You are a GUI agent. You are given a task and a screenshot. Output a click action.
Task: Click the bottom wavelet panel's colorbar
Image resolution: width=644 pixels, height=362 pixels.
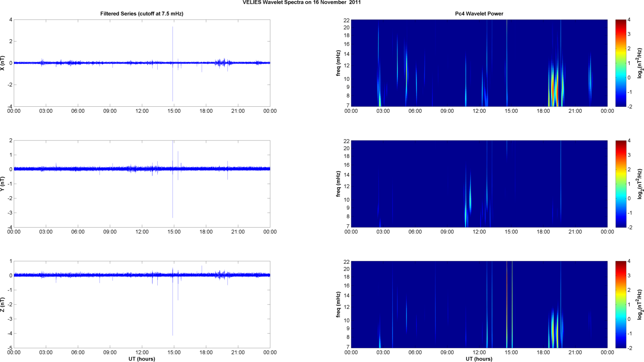[x=621, y=305]
